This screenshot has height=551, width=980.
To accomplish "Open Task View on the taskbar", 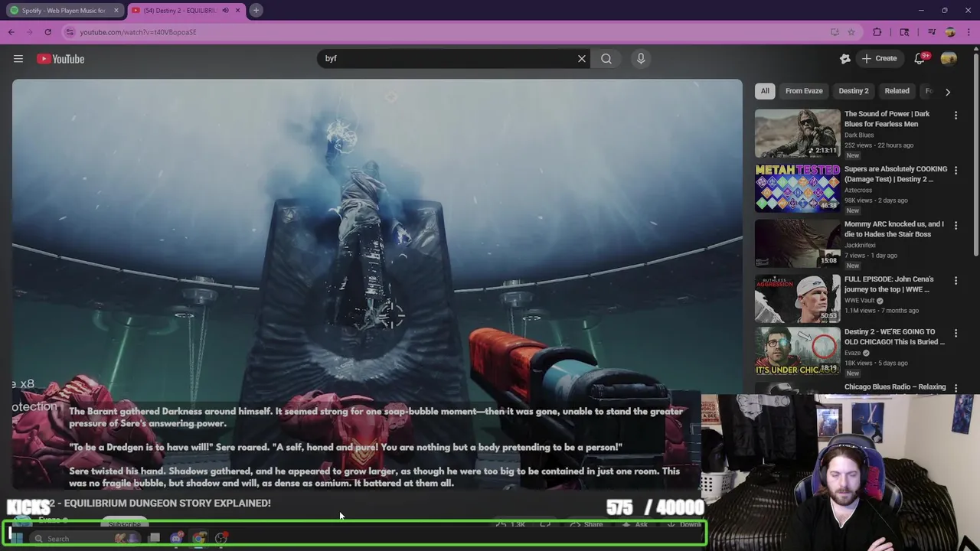I will (x=154, y=538).
